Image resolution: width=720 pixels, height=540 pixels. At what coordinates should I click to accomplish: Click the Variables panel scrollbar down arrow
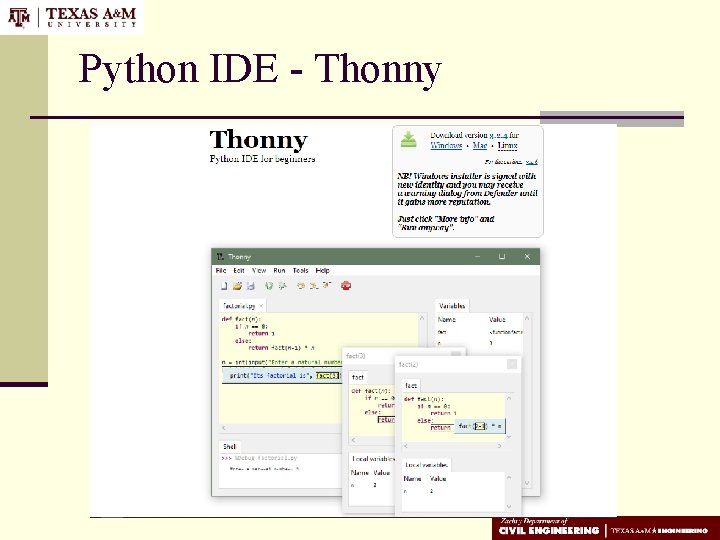[x=527, y=483]
